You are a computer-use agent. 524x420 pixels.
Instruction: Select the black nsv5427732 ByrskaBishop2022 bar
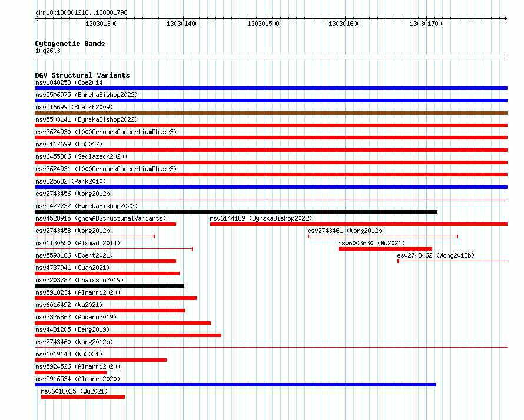pos(236,212)
